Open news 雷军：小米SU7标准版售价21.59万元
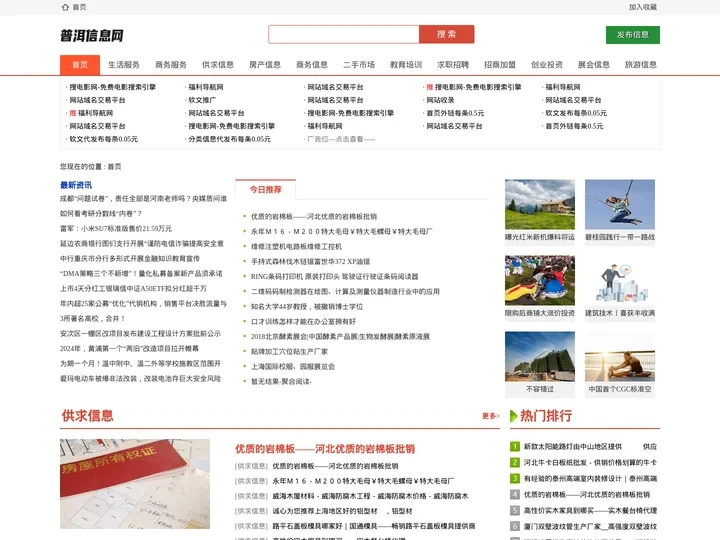Image resolution: width=720 pixels, height=540 pixels. 116,229
